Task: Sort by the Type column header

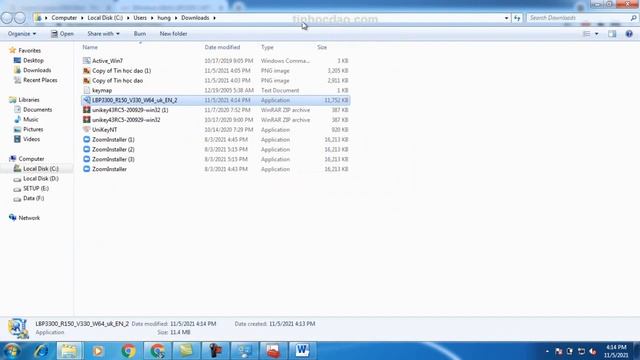Action: click(267, 47)
